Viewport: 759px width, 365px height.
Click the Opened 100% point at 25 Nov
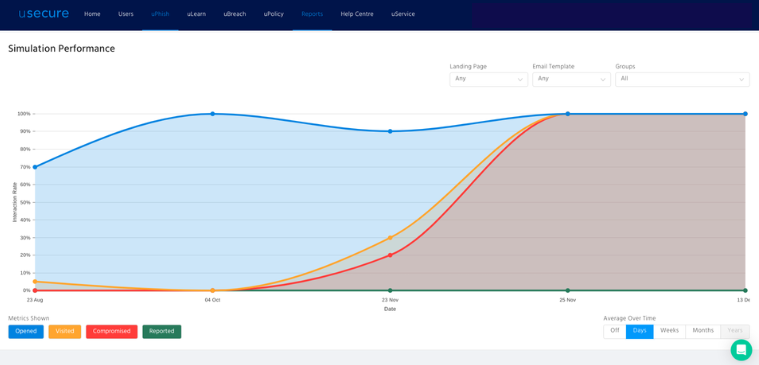568,114
